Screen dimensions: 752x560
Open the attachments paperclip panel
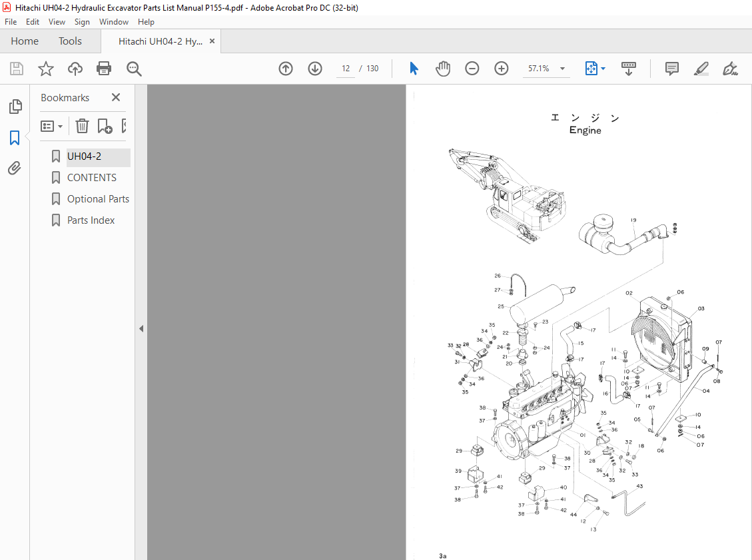pyautogui.click(x=15, y=168)
